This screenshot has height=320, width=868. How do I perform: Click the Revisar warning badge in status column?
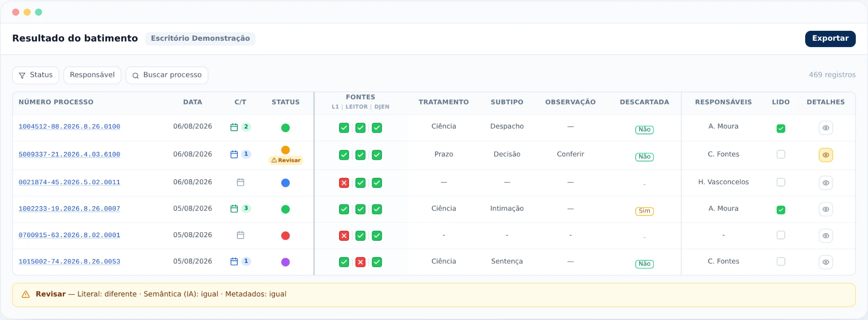286,160
